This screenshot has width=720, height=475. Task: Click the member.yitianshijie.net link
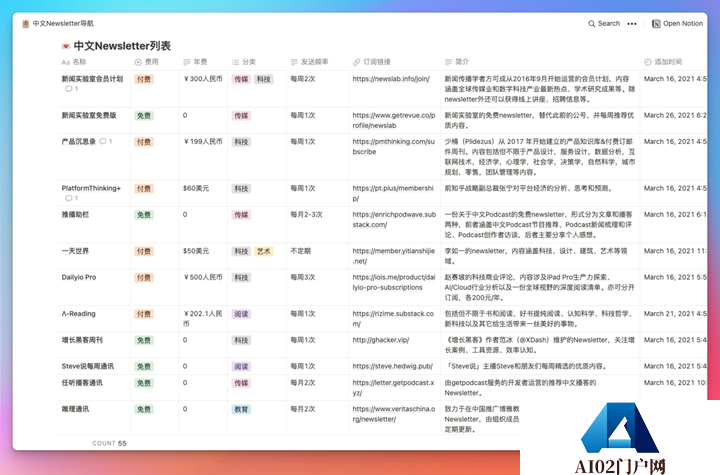click(394, 256)
